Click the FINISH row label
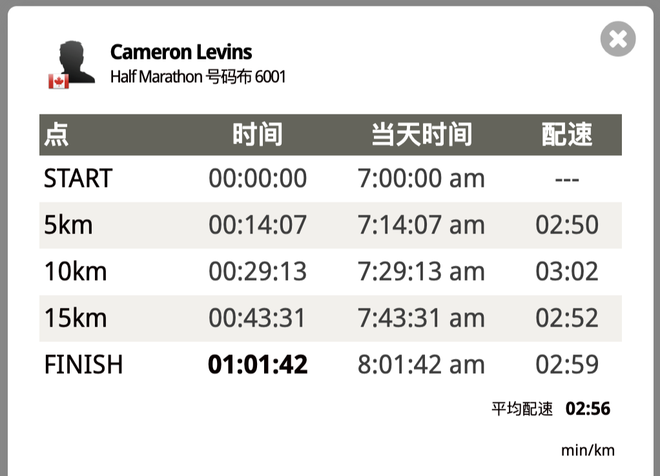The image size is (660, 476). (83, 364)
